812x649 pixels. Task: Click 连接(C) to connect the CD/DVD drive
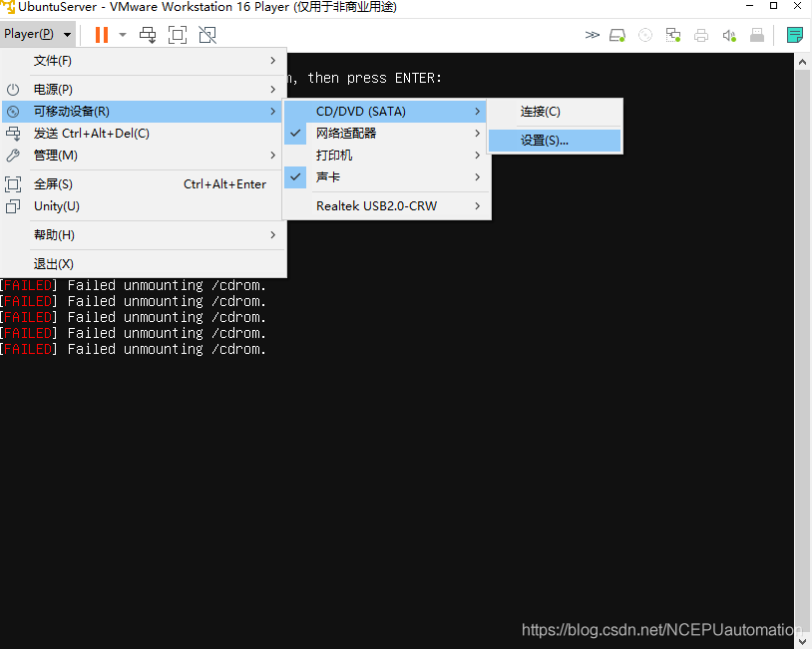click(555, 112)
